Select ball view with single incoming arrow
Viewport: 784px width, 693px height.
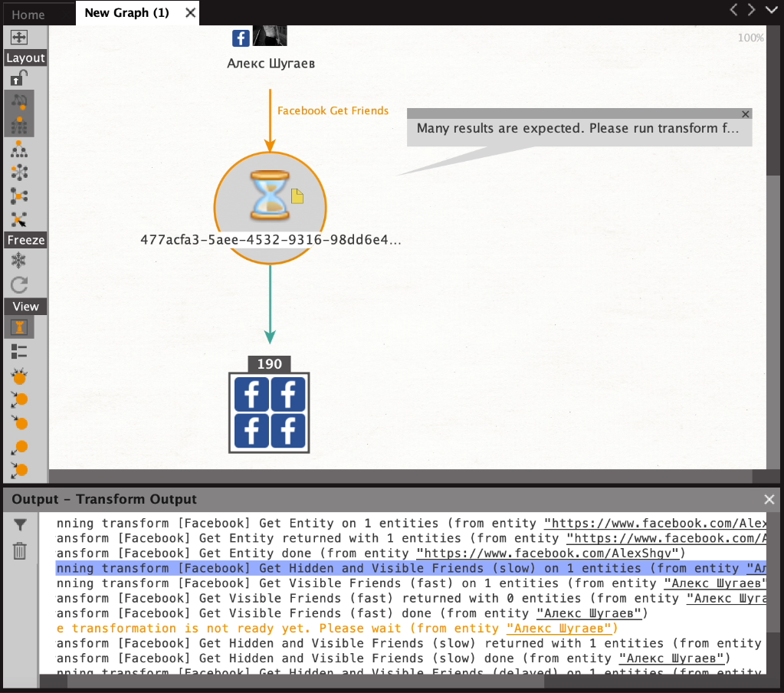coord(19,423)
